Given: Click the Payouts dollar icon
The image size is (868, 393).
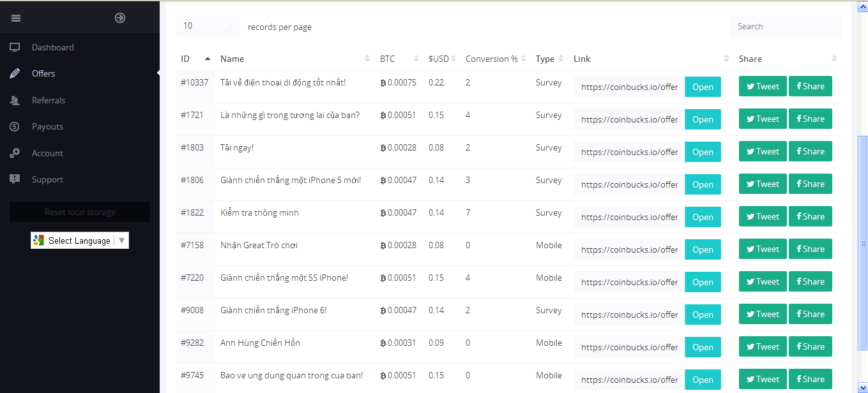Looking at the screenshot, I should coord(15,126).
